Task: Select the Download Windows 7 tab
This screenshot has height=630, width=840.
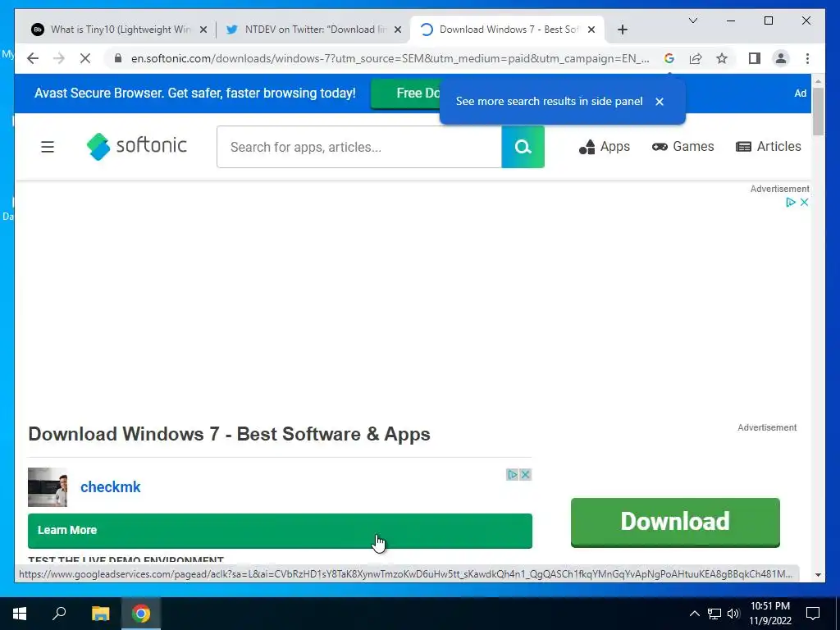Action: (508, 30)
